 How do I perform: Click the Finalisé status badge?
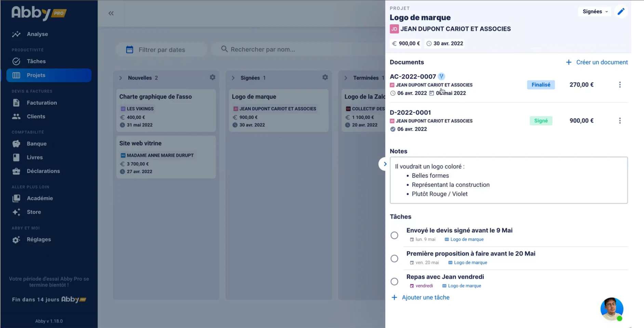(541, 85)
